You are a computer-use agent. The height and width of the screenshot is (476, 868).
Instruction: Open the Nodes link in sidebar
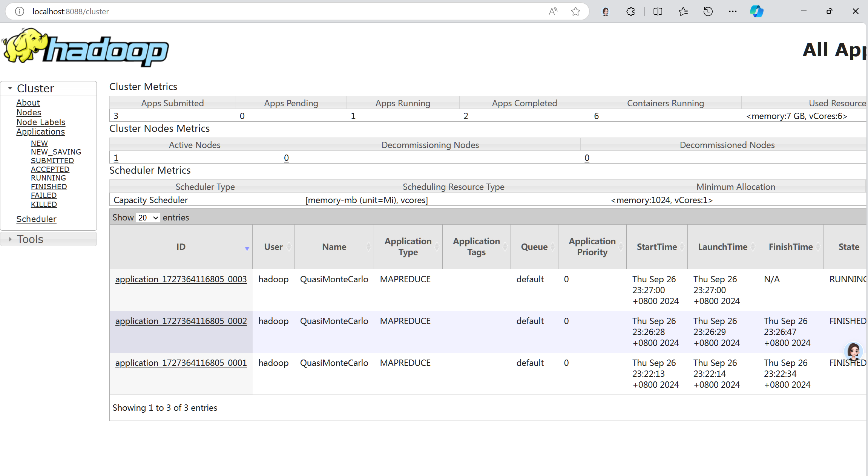tap(29, 112)
